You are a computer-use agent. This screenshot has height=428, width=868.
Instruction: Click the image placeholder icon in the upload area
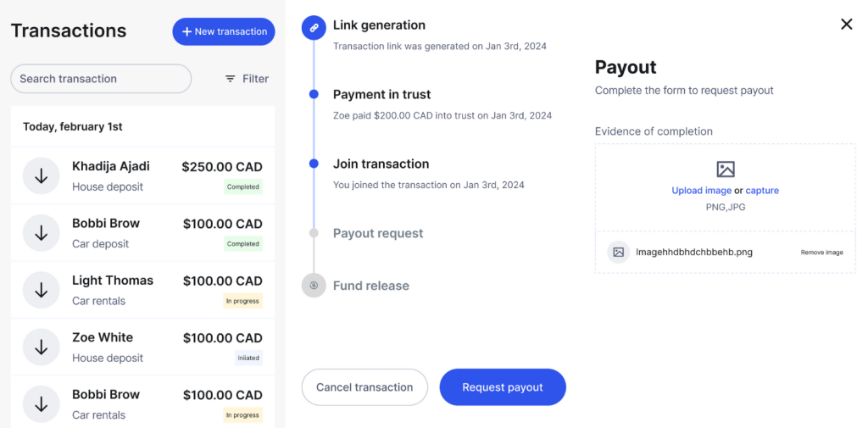point(726,169)
